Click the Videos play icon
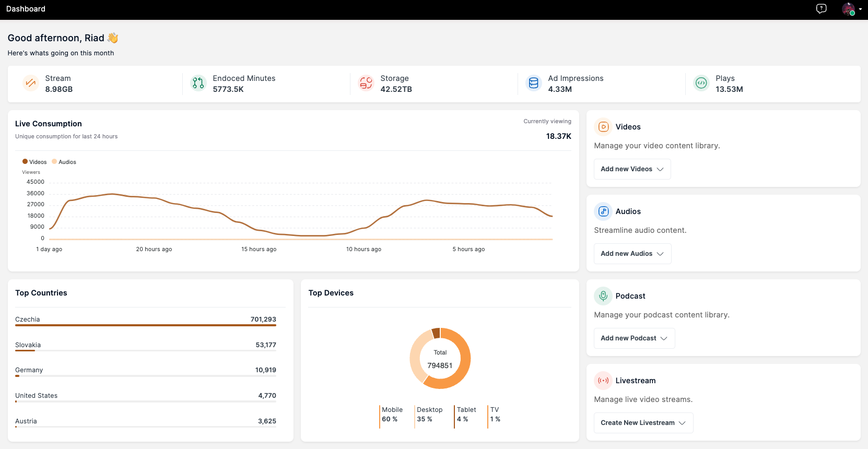The height and width of the screenshot is (449, 868). [603, 127]
